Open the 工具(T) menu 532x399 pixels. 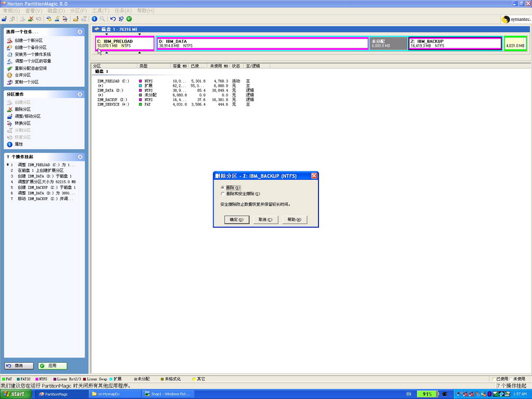[100, 10]
